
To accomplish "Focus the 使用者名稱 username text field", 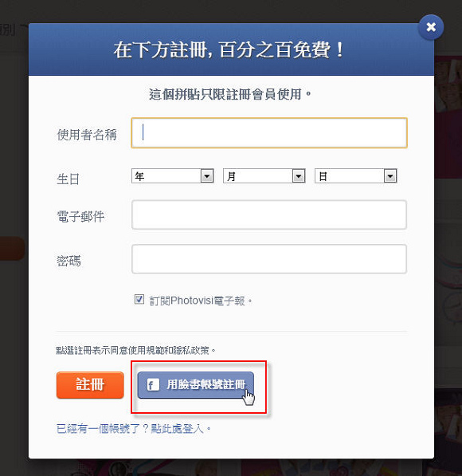I will (269, 133).
